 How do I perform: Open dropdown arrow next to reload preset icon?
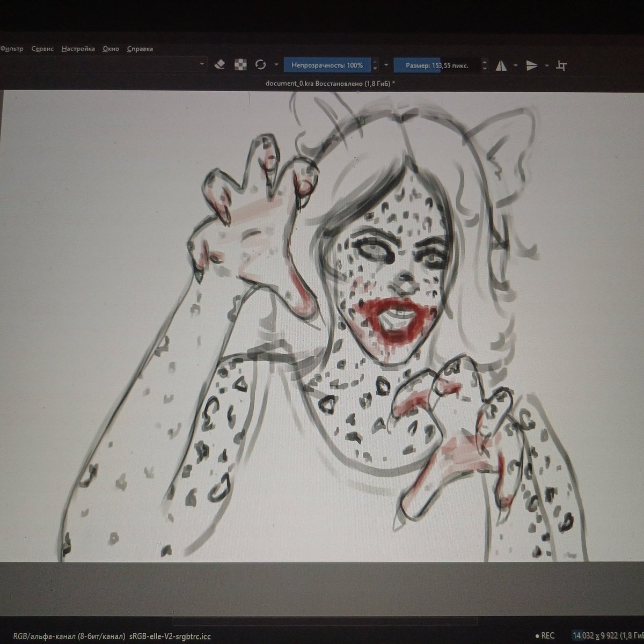pos(276,65)
